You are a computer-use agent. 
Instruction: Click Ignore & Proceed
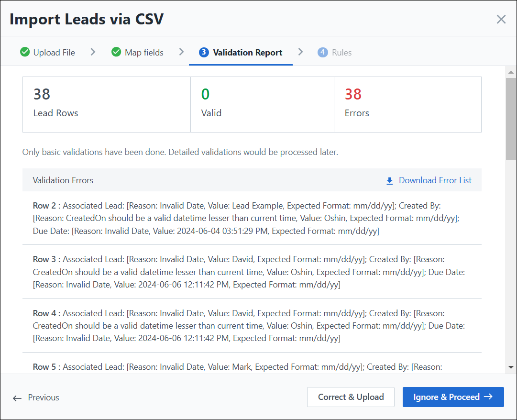453,397
